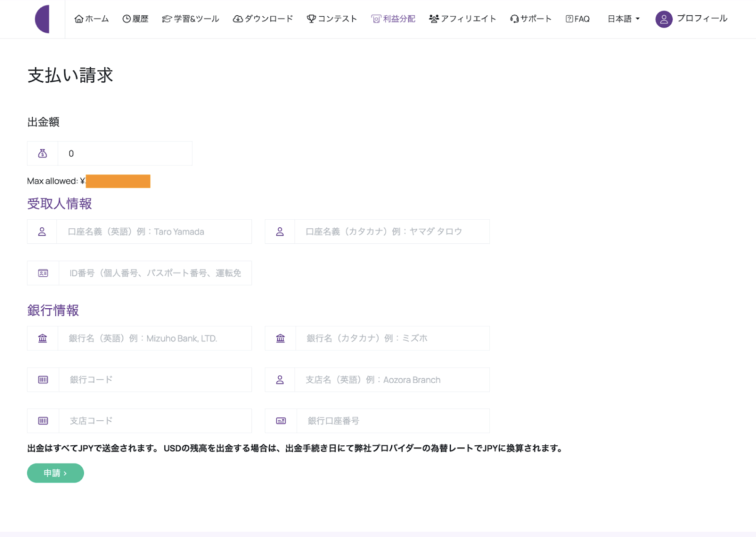Click the profile avatar icon in header
This screenshot has height=537, width=756.
[663, 19]
